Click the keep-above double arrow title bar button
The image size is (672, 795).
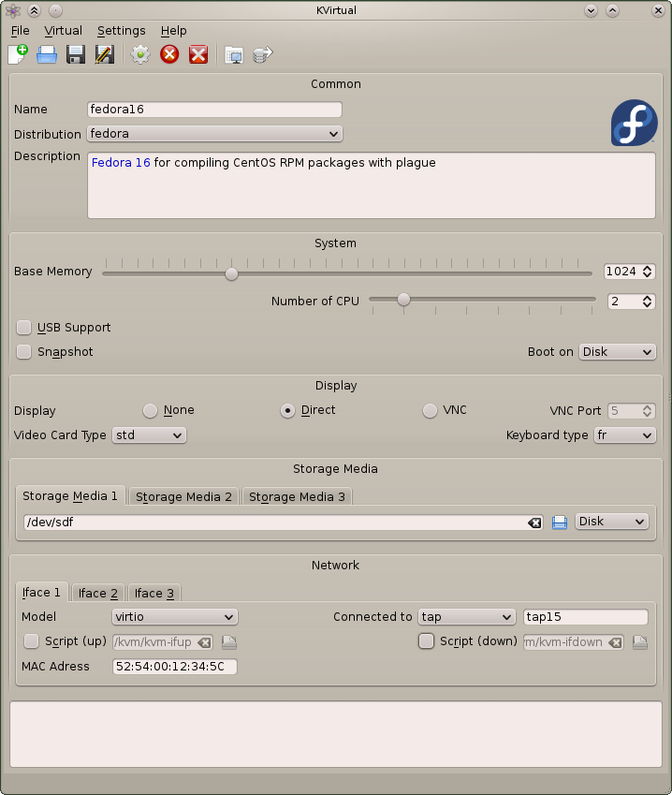pos(34,10)
